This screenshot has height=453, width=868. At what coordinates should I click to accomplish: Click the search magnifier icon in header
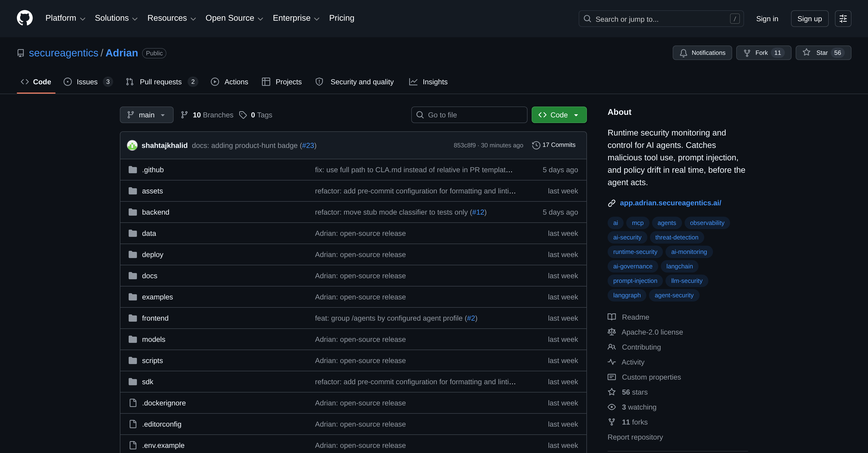pyautogui.click(x=587, y=19)
